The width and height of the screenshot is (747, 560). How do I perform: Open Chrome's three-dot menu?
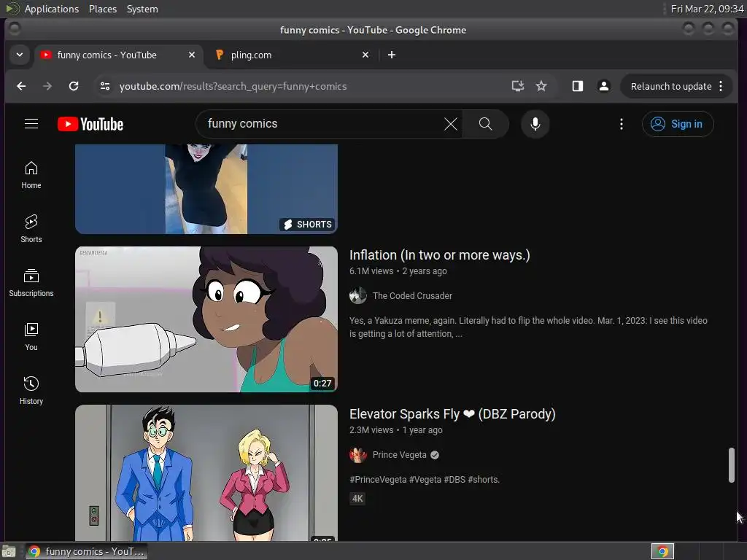coord(721,86)
